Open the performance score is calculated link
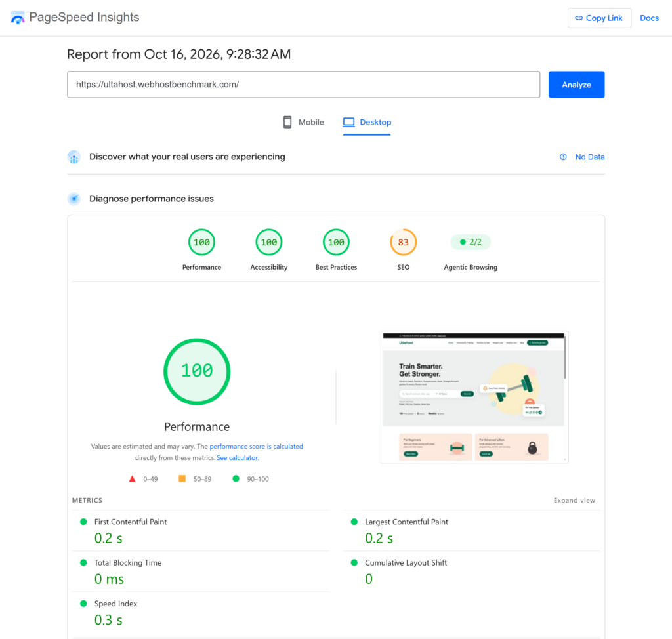Screen dimensions: 672x639 (x=256, y=447)
